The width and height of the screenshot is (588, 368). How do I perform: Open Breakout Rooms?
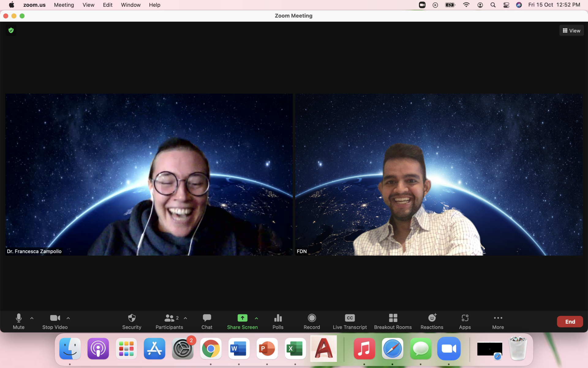(x=393, y=318)
